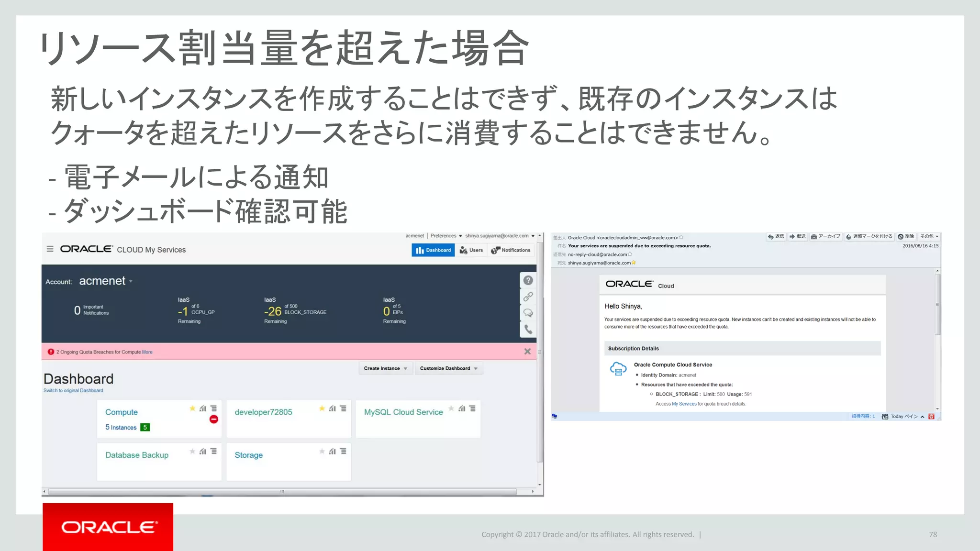Image resolution: width=980 pixels, height=551 pixels.
Task: Switch to the Notifications tab
Action: point(511,250)
